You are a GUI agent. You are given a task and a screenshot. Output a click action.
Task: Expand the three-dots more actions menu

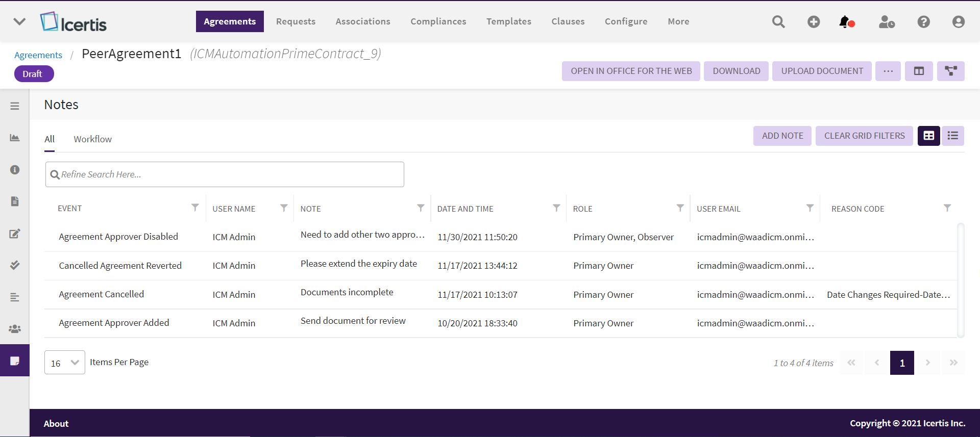[x=888, y=71]
